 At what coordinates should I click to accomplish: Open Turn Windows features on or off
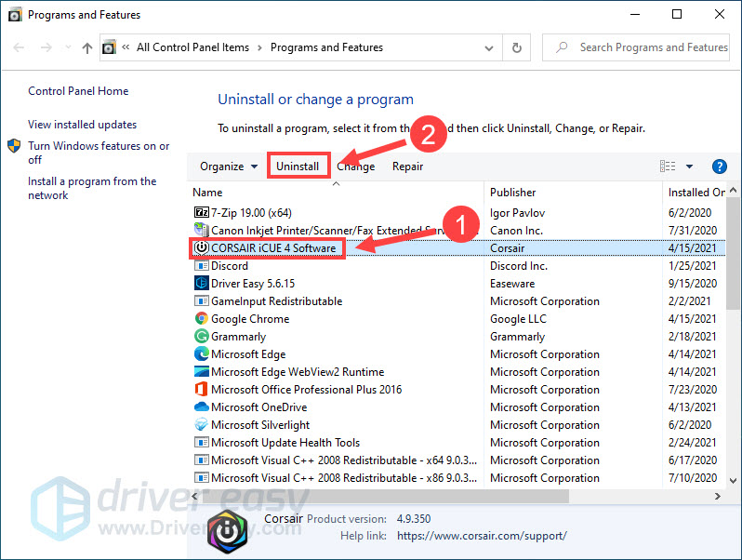99,153
